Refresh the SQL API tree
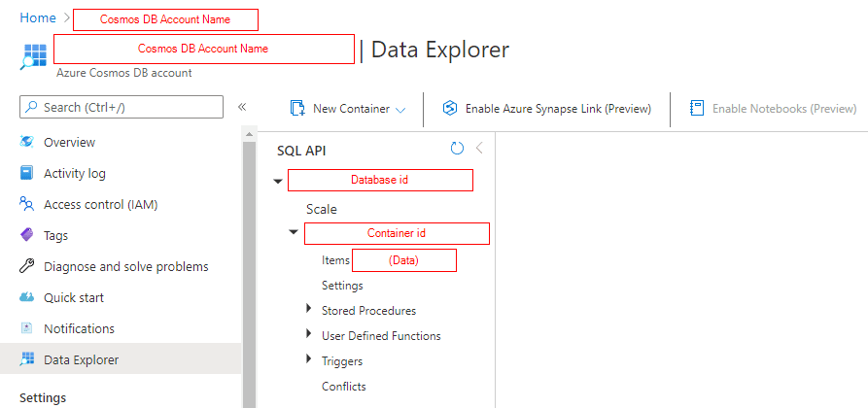Viewport: 868px width, 408px height. 457,149
